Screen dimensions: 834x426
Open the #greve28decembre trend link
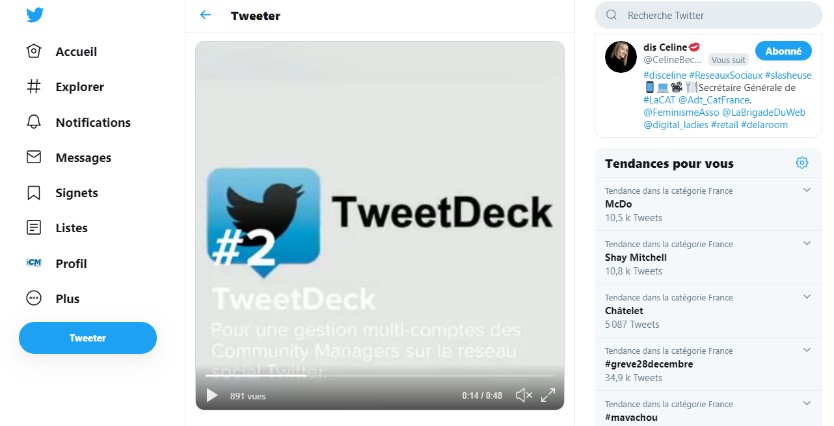pyautogui.click(x=648, y=364)
